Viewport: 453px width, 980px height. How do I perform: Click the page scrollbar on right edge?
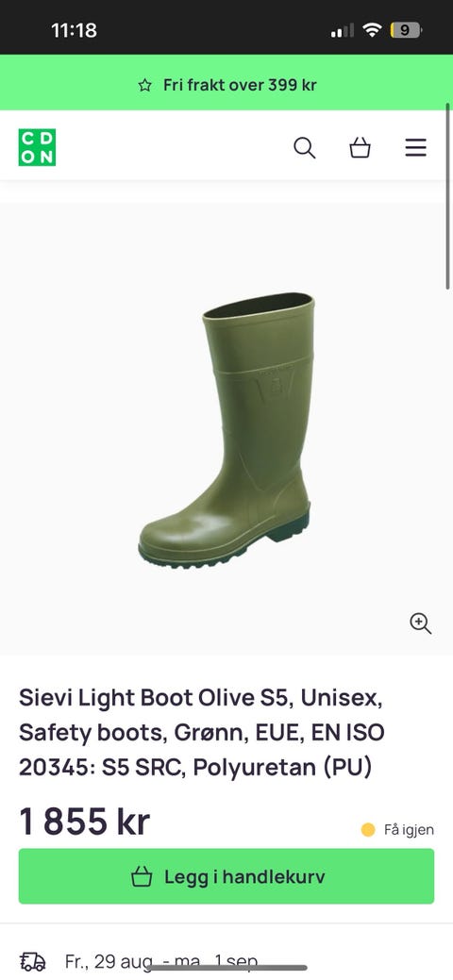tap(448, 196)
